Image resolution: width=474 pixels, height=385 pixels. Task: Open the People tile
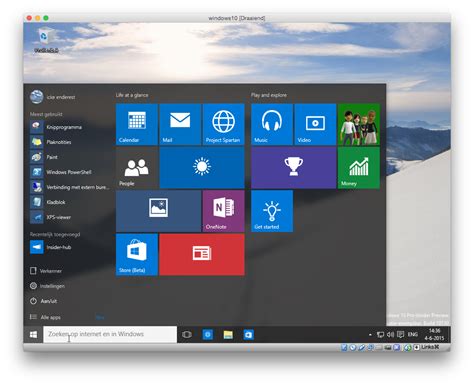[137, 168]
